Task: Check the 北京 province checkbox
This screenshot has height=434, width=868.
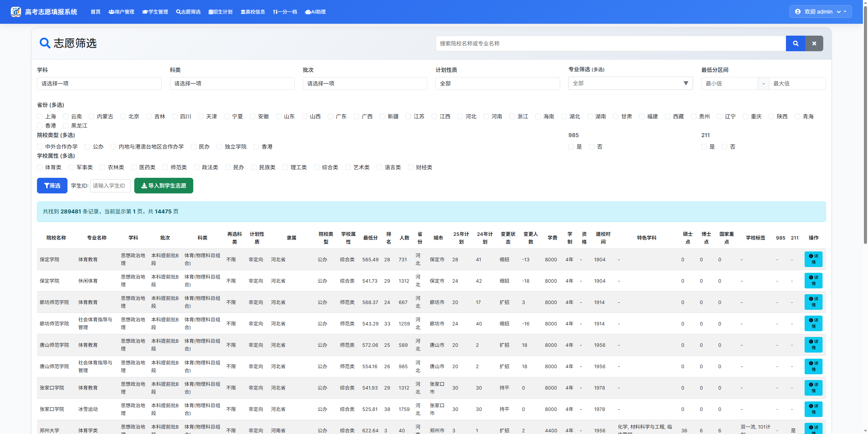Action: (x=123, y=116)
